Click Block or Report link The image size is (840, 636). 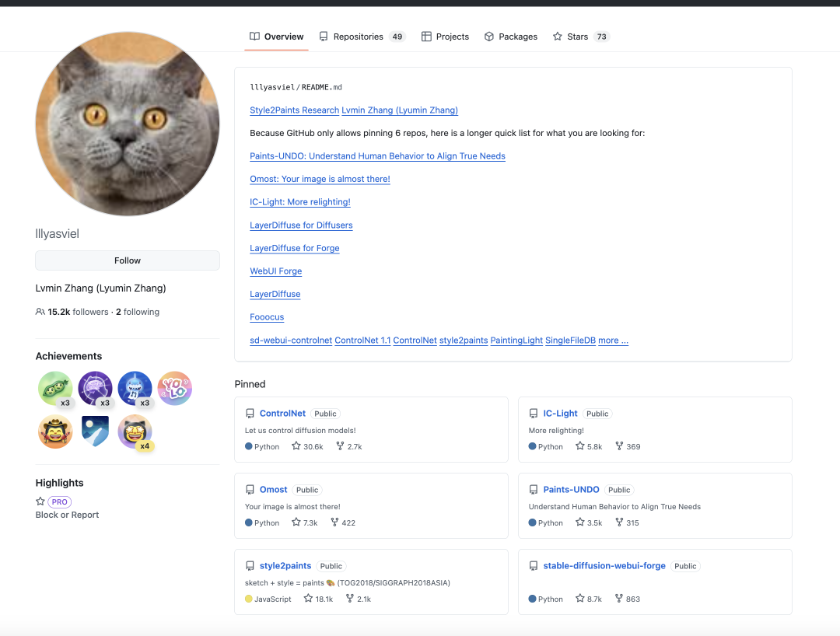(67, 515)
